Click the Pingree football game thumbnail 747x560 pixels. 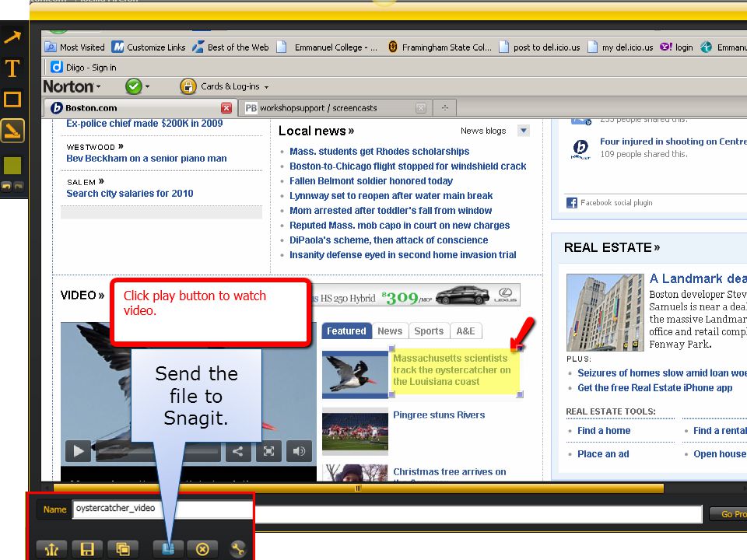[355, 431]
